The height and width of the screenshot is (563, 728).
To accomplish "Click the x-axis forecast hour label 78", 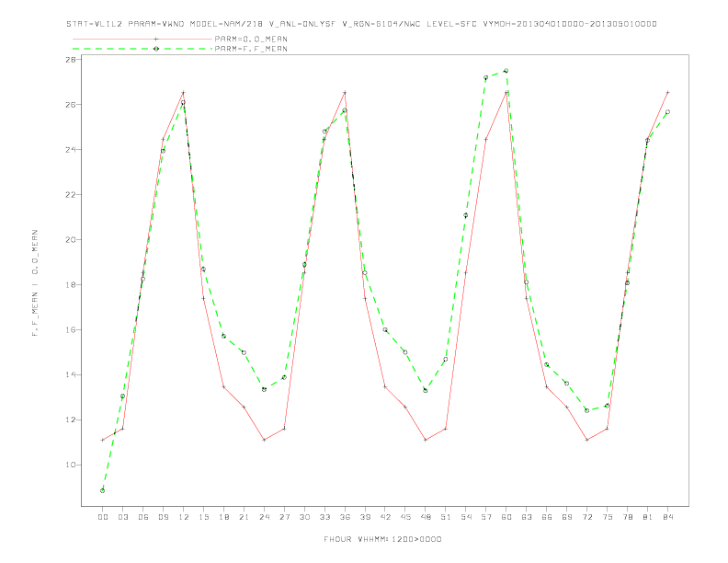I will pyautogui.click(x=627, y=517).
